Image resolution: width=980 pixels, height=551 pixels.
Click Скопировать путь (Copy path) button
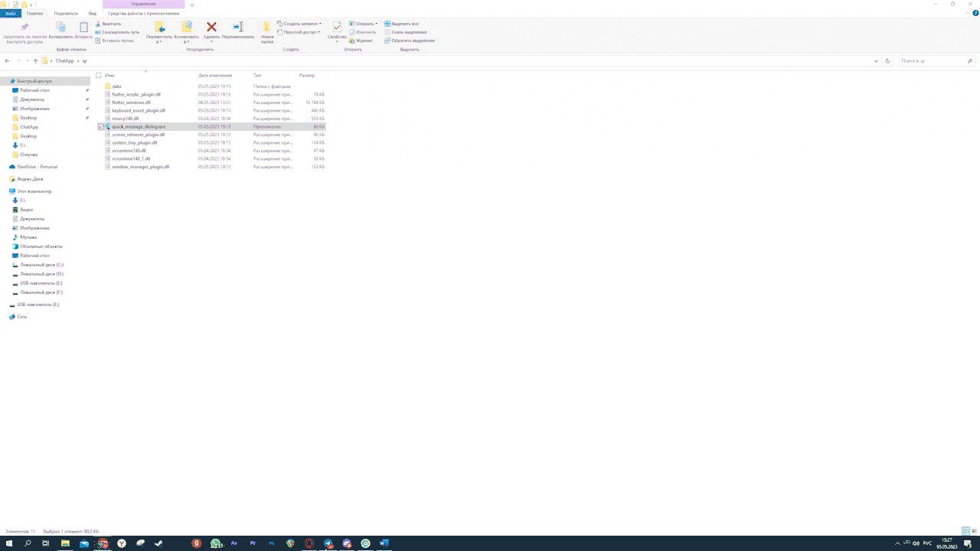tap(120, 32)
